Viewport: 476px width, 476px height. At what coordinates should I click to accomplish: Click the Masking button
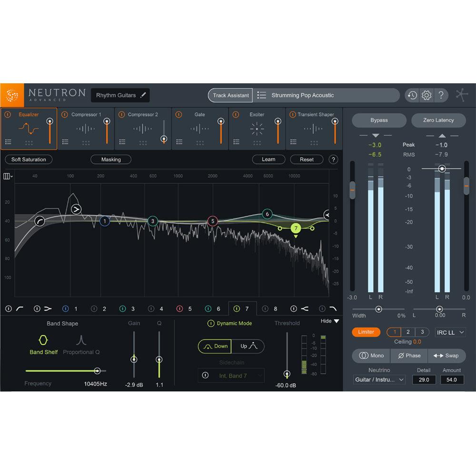coord(110,159)
